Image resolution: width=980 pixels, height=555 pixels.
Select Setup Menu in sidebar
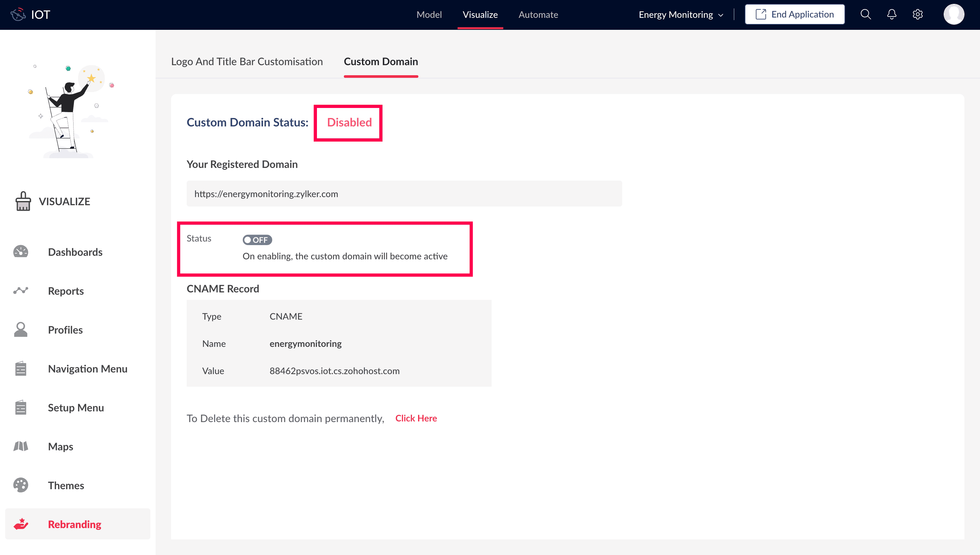pos(76,407)
